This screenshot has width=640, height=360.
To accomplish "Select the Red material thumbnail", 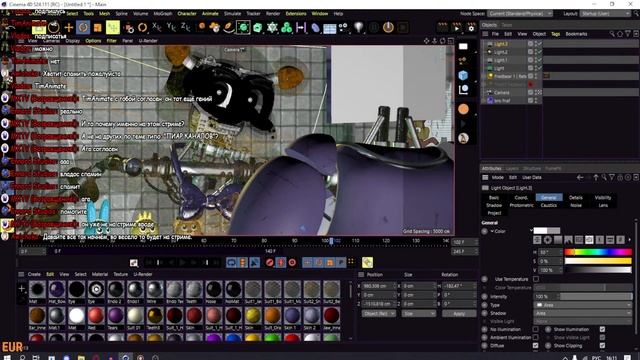I will point(96,316).
